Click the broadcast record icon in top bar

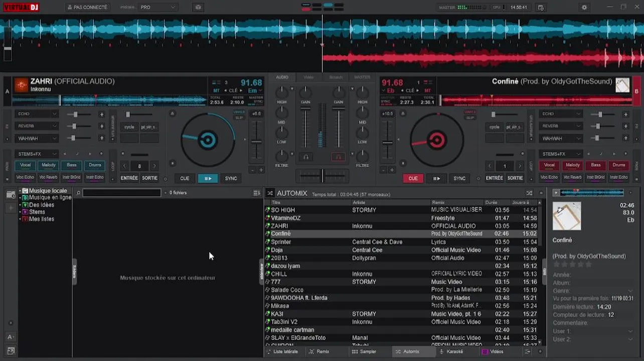click(198, 8)
